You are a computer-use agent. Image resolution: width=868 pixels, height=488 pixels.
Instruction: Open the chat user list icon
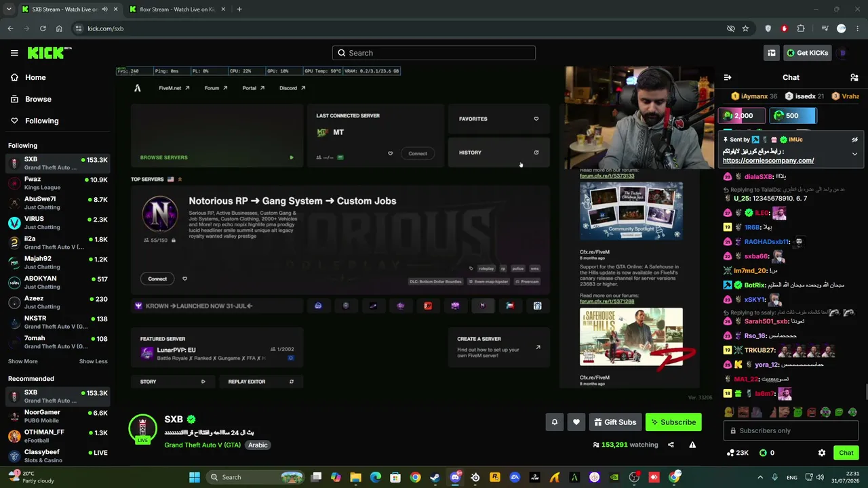tap(854, 77)
